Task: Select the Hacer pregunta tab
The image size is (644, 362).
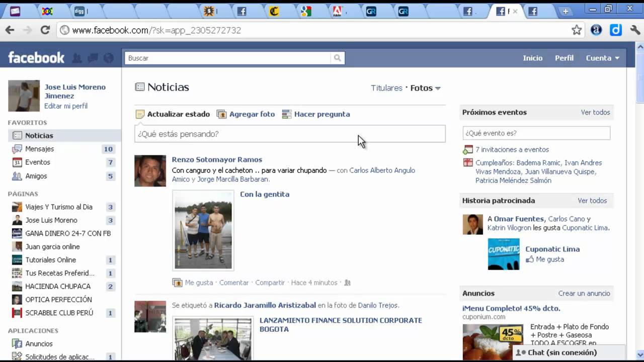Action: click(316, 114)
